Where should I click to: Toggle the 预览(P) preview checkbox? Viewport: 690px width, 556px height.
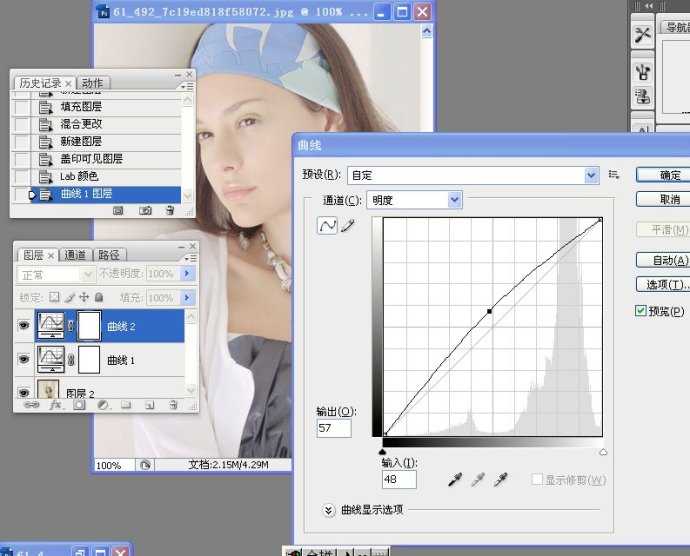coord(641,311)
